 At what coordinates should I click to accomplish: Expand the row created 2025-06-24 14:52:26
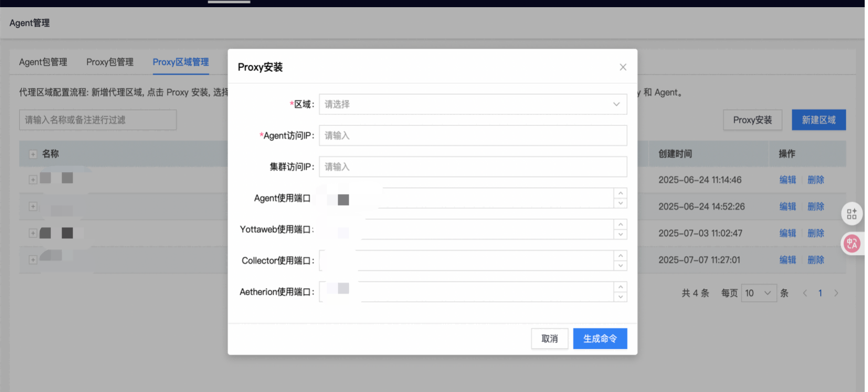tap(33, 206)
